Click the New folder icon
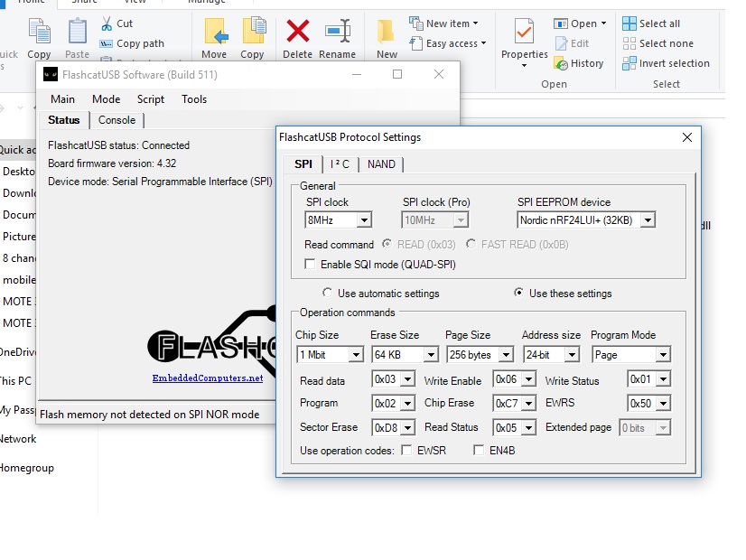 386,33
